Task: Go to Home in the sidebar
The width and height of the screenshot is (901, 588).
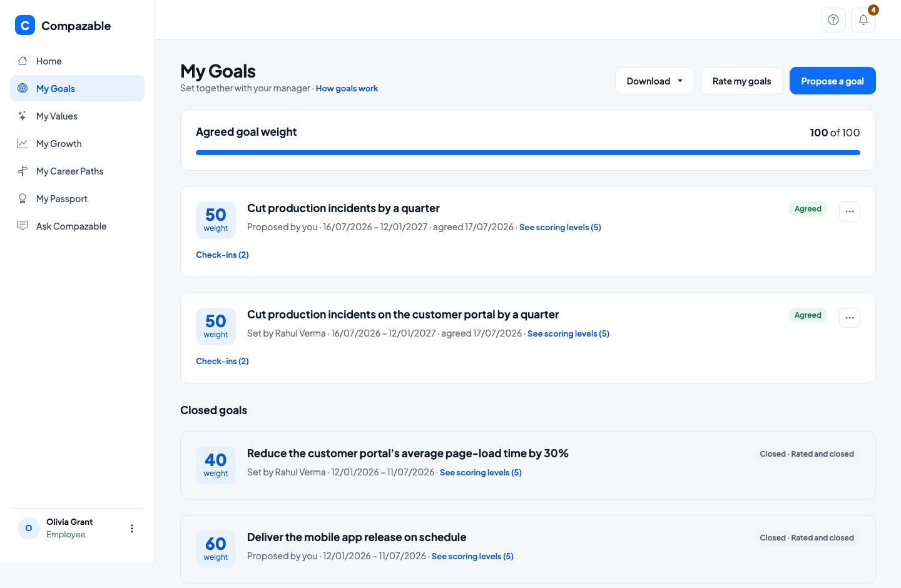Action: [77, 61]
